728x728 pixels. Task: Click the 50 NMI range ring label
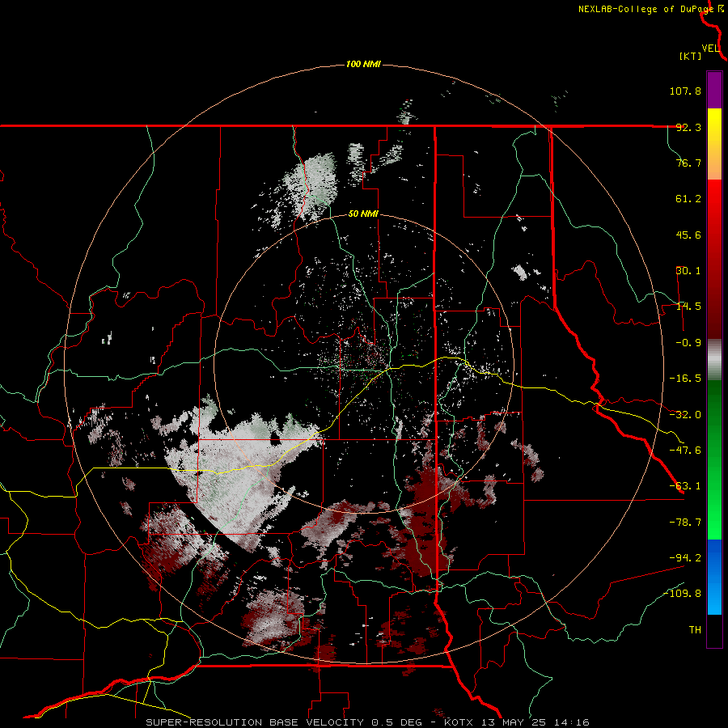(363, 214)
